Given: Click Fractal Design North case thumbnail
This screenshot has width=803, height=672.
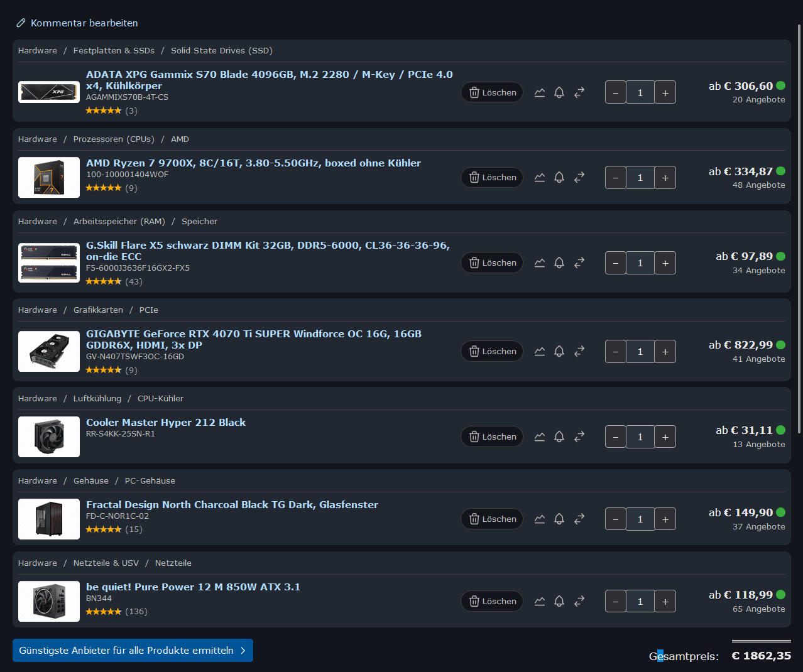Looking at the screenshot, I should (49, 519).
